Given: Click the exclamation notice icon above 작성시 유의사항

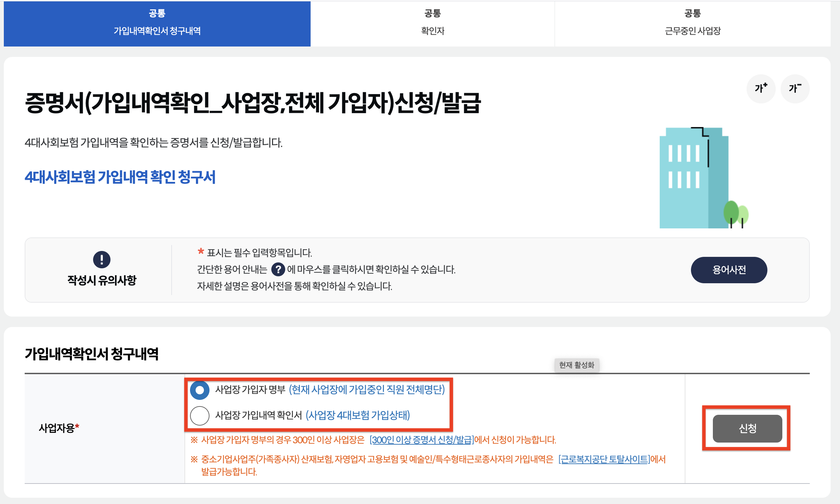Looking at the screenshot, I should pyautogui.click(x=101, y=259).
